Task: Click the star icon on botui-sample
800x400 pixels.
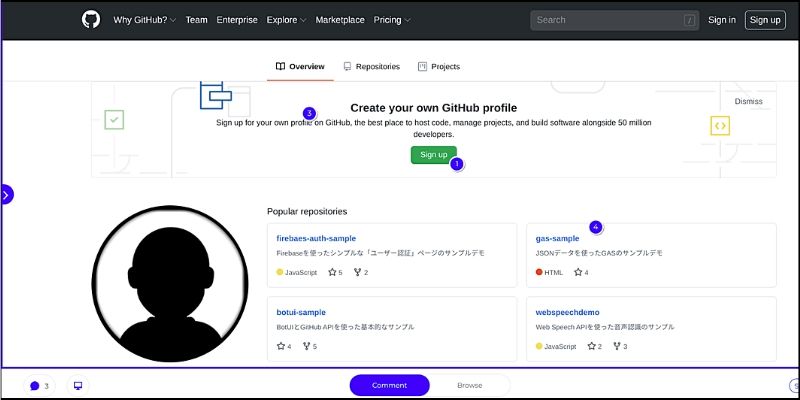Action: tap(281, 346)
